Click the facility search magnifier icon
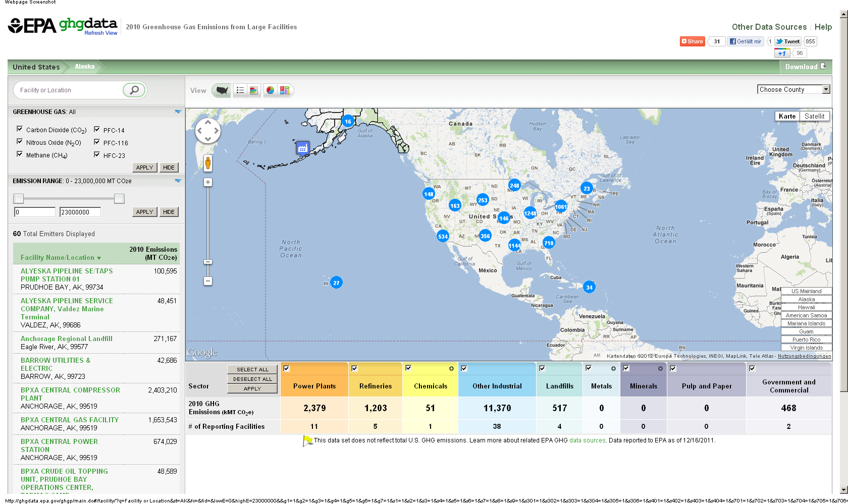 pos(134,90)
